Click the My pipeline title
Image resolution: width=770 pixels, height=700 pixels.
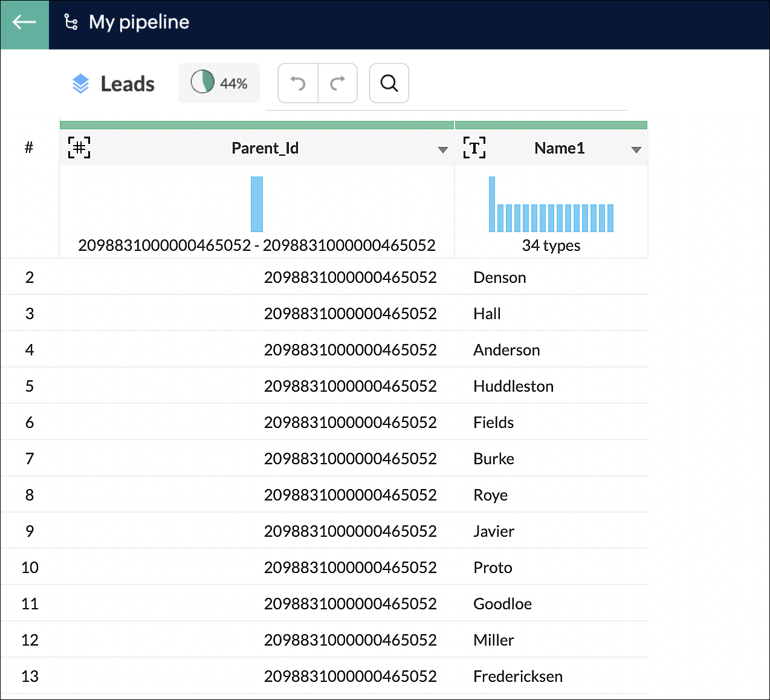[x=139, y=22]
